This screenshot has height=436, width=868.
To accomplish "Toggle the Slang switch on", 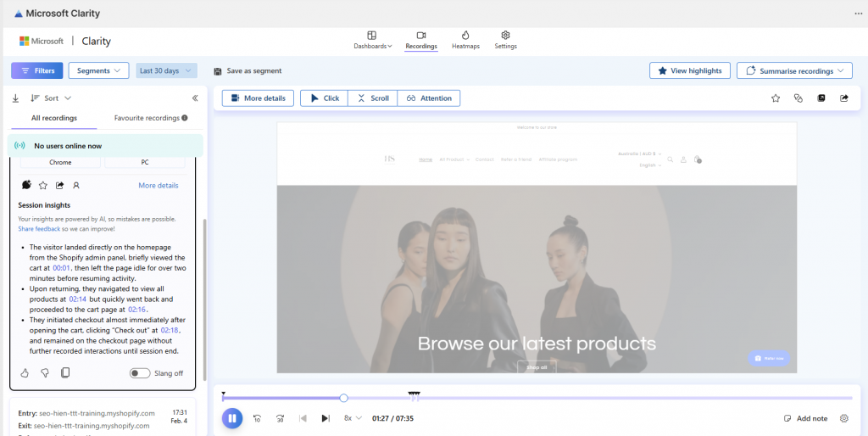I will click(140, 373).
